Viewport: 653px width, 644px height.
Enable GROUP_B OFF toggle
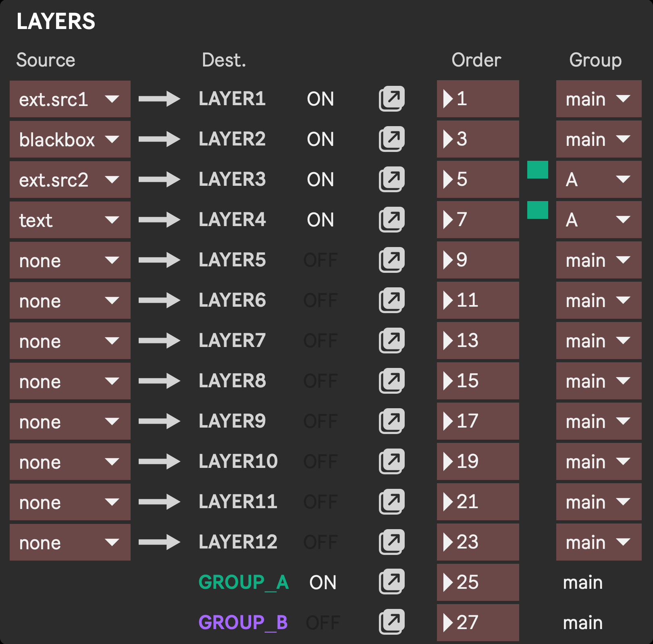(323, 623)
